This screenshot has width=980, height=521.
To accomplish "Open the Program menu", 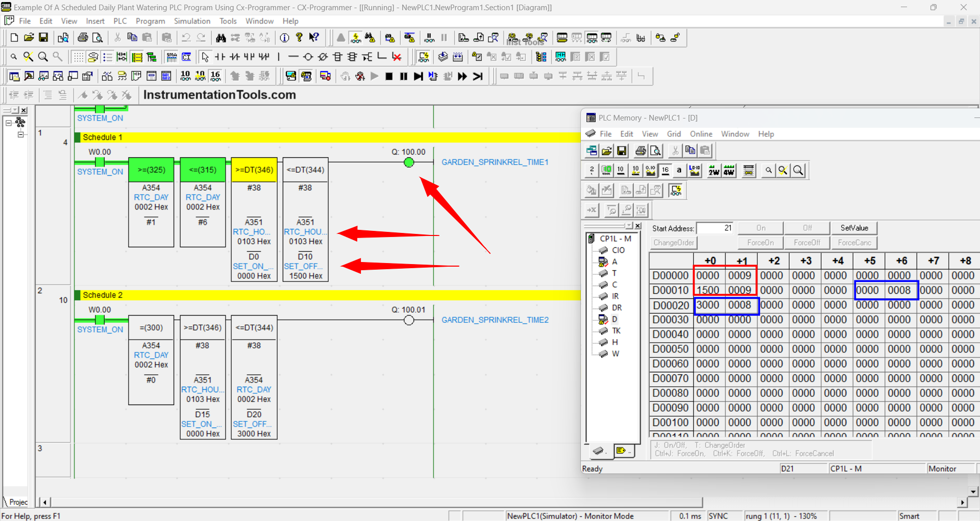I will (x=150, y=21).
